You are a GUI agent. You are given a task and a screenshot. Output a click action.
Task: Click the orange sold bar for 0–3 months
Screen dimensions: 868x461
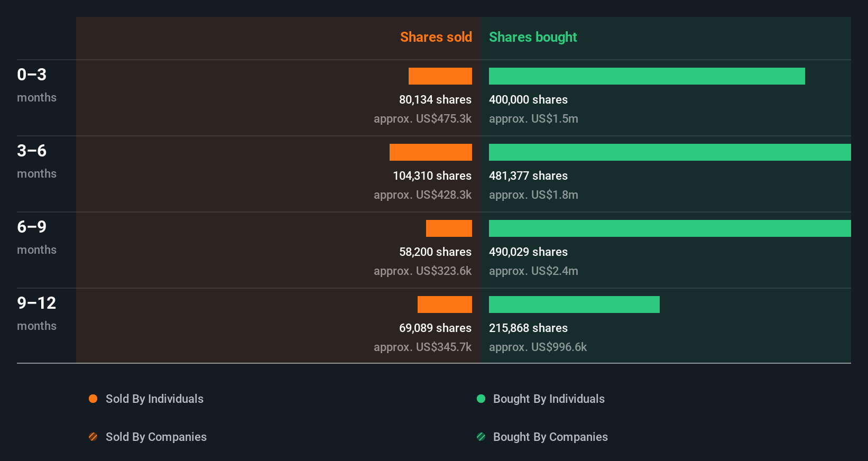click(440, 76)
